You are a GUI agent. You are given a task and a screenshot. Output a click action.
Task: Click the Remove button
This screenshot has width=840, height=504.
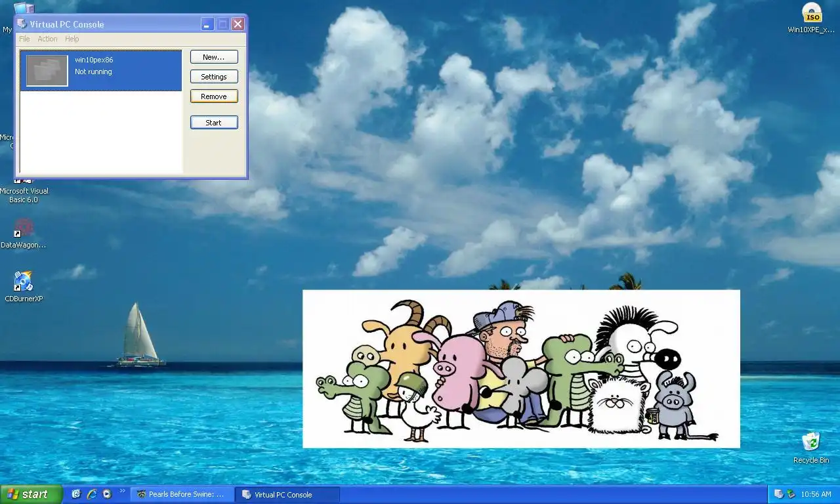pyautogui.click(x=214, y=96)
